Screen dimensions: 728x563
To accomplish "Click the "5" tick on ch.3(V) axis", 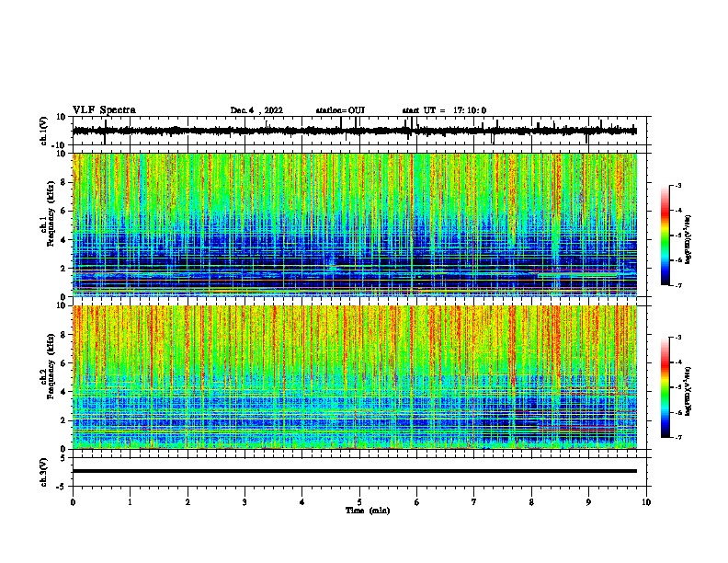I will click(63, 458).
